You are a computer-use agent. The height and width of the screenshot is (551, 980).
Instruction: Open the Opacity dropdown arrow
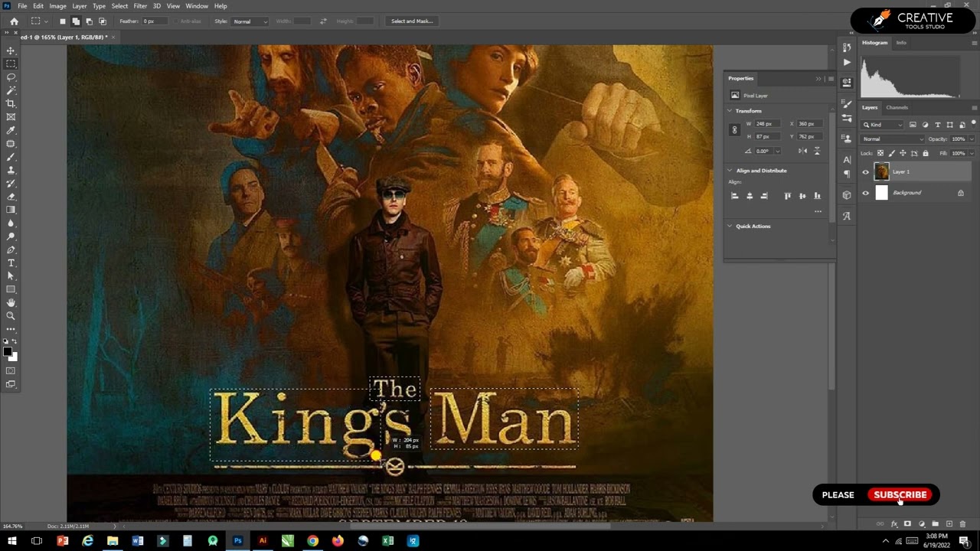pyautogui.click(x=972, y=139)
